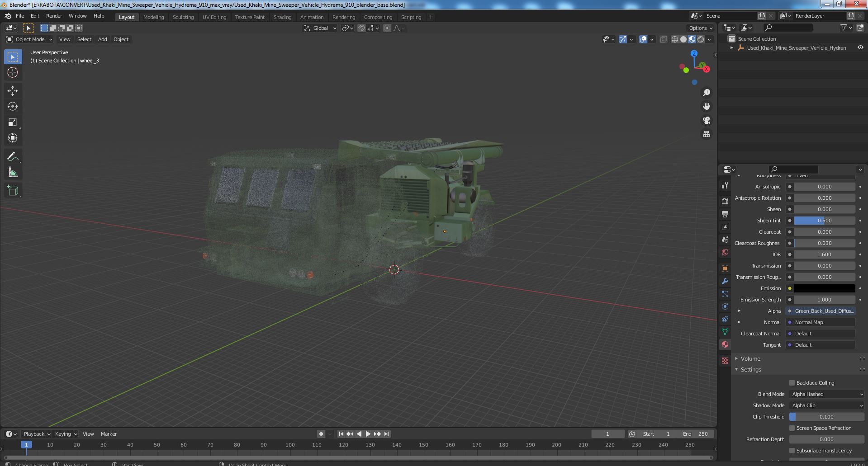The height and width of the screenshot is (466, 868).
Task: Open the Object Data mesh properties tab
Action: pos(725,332)
